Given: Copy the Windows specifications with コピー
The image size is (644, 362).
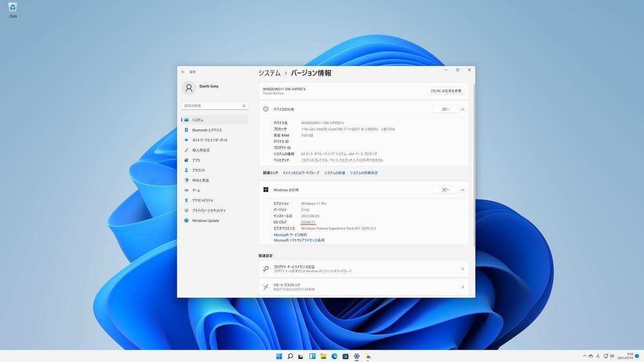Looking at the screenshot, I should click(x=445, y=190).
